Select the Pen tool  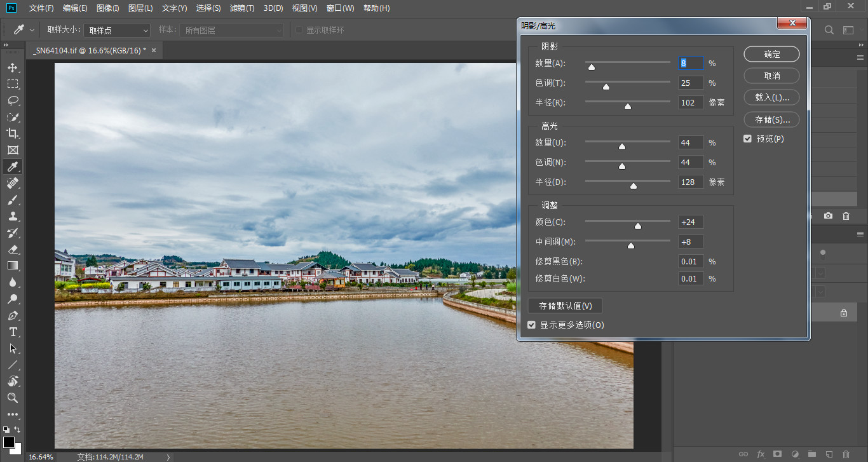click(13, 315)
